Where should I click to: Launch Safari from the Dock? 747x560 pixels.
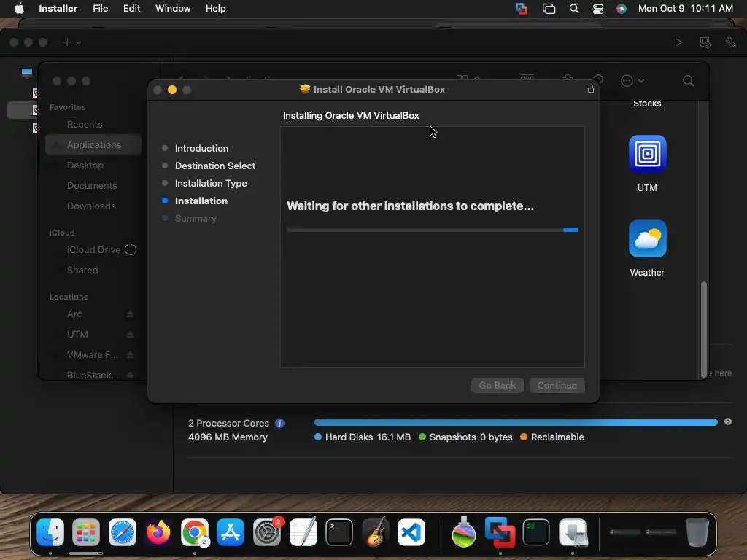(x=123, y=532)
